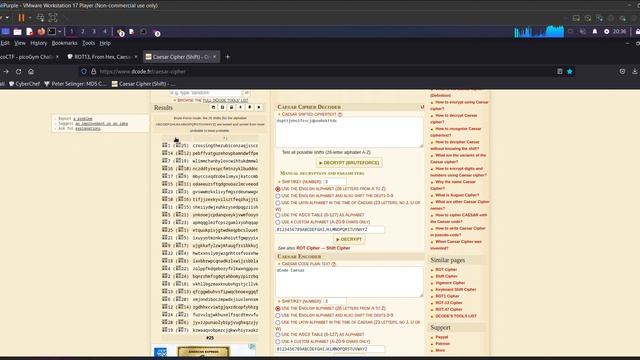Screen dimensions: 640x360
Task: Open Caesar Cipher bookmark in bookmarks bar
Action: pyautogui.click(x=144, y=84)
